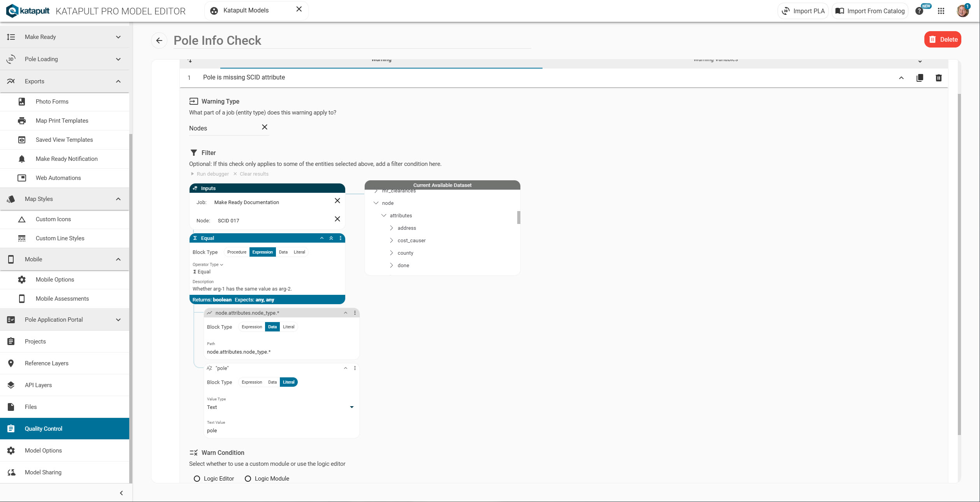
Task: Click the trash icon for SCID warning
Action: (x=938, y=78)
